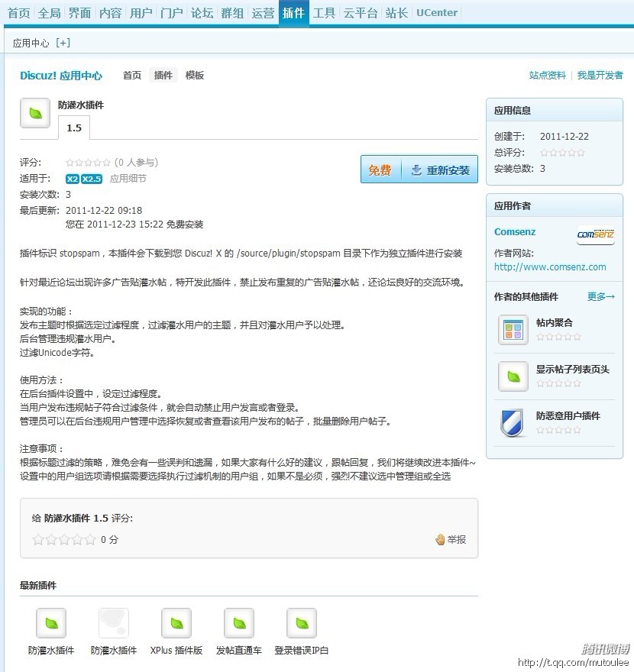Click the X2 compatibility badge
The image size is (634, 672).
pos(73,179)
